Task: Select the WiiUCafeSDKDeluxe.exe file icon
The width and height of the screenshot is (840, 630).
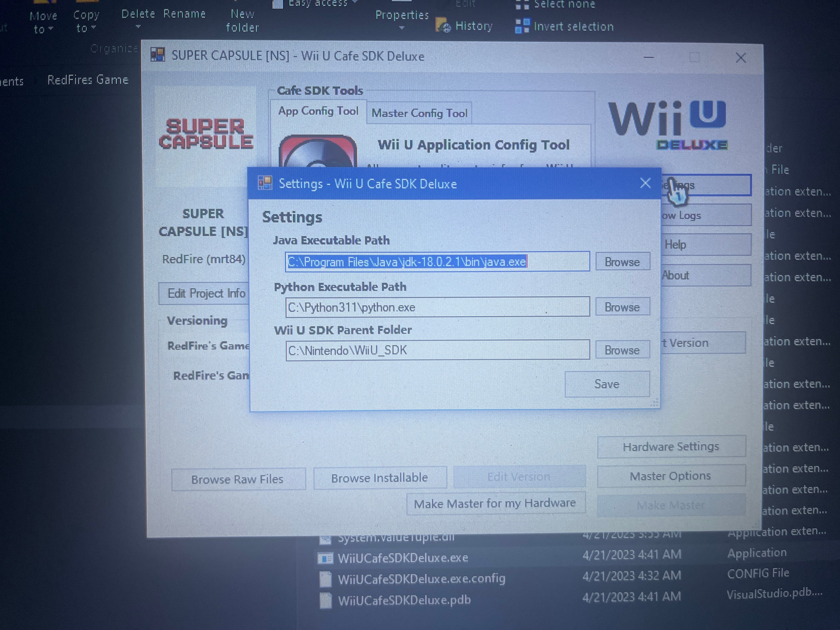Action: coord(325,558)
